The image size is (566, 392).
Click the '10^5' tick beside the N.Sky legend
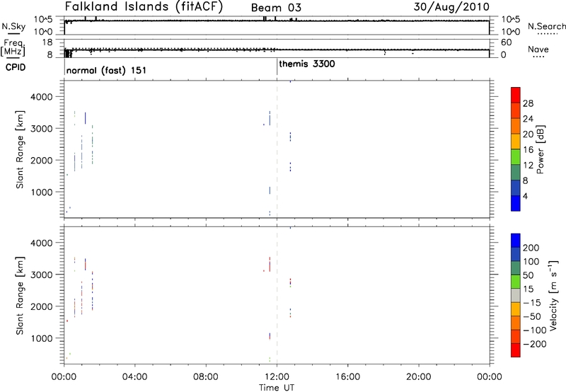pos(43,20)
